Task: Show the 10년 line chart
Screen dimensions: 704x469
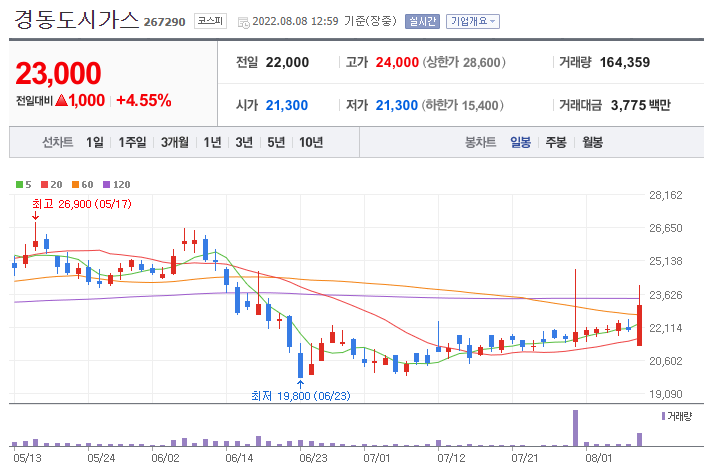Action: pyautogui.click(x=311, y=142)
